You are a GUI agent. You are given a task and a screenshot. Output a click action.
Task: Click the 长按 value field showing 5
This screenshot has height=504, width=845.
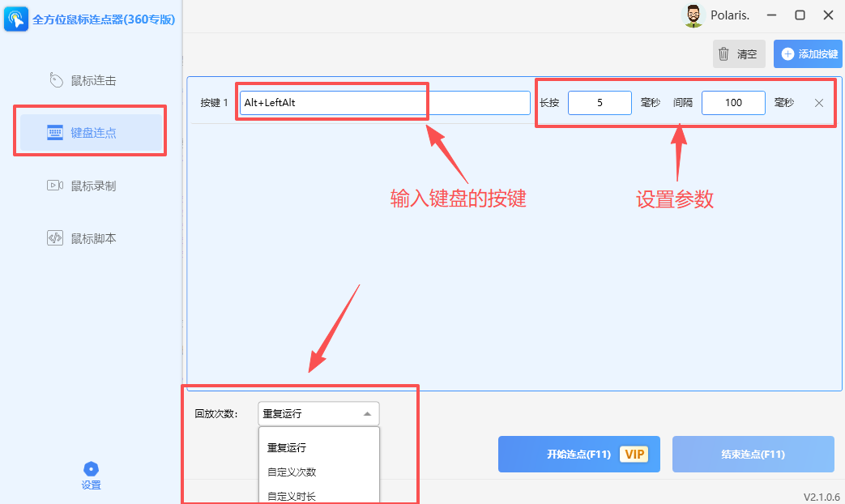click(x=600, y=103)
